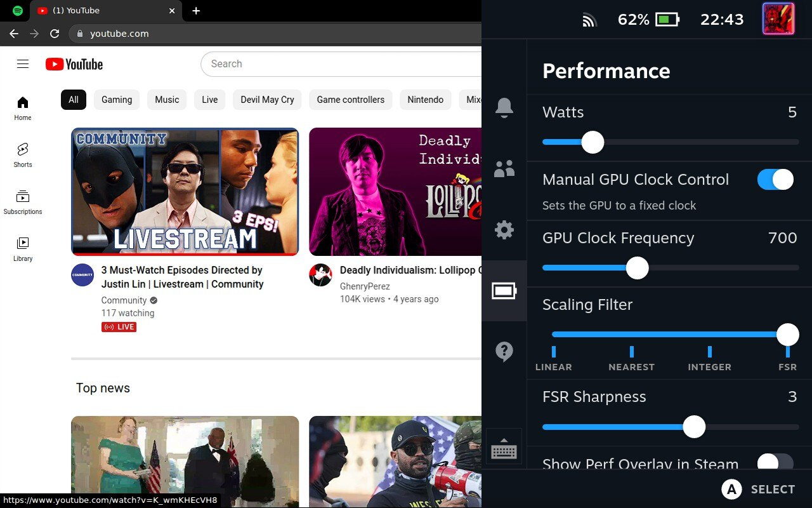812x508 pixels.
Task: Open Shorts in YouTube sidebar
Action: pos(23,155)
